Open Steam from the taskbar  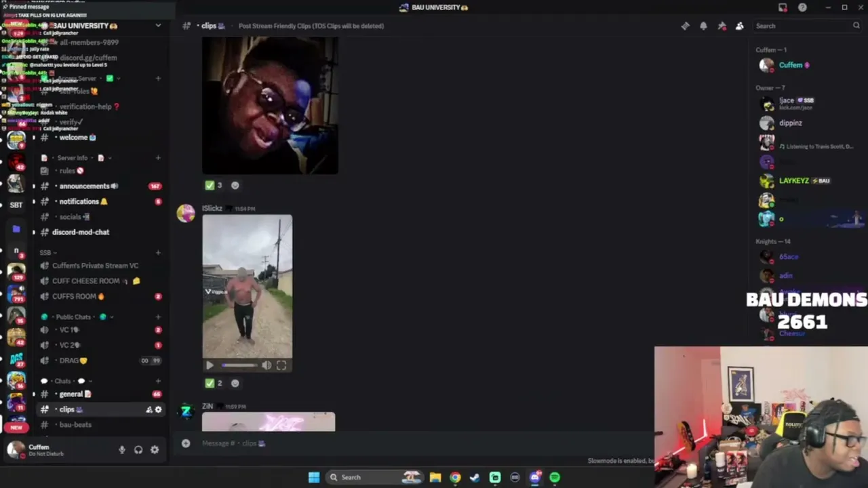pyautogui.click(x=475, y=477)
